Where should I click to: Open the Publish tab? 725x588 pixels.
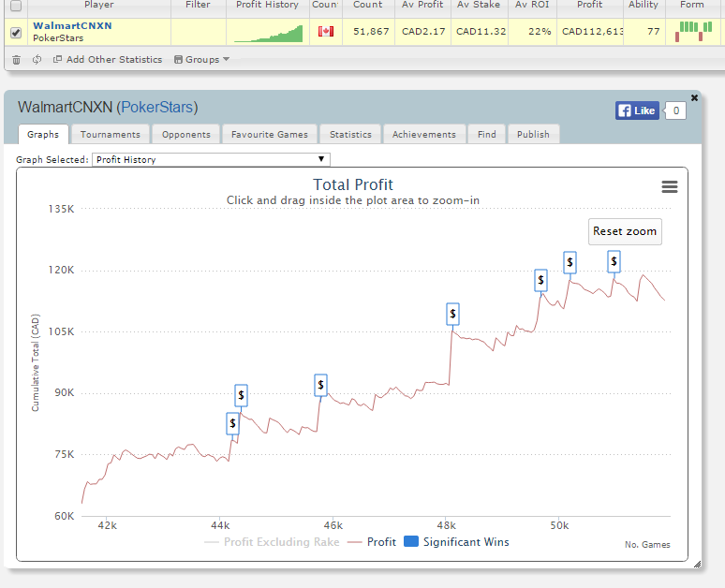533,135
